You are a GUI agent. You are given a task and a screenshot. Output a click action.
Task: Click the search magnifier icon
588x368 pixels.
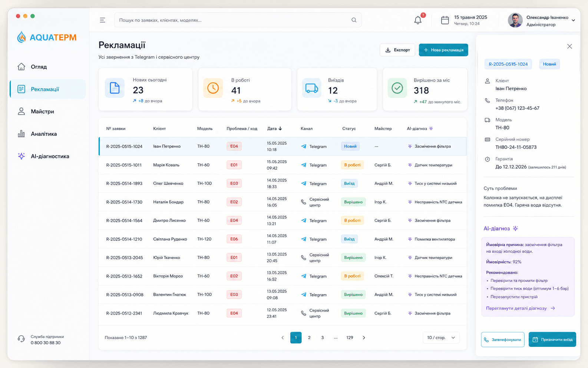354,20
